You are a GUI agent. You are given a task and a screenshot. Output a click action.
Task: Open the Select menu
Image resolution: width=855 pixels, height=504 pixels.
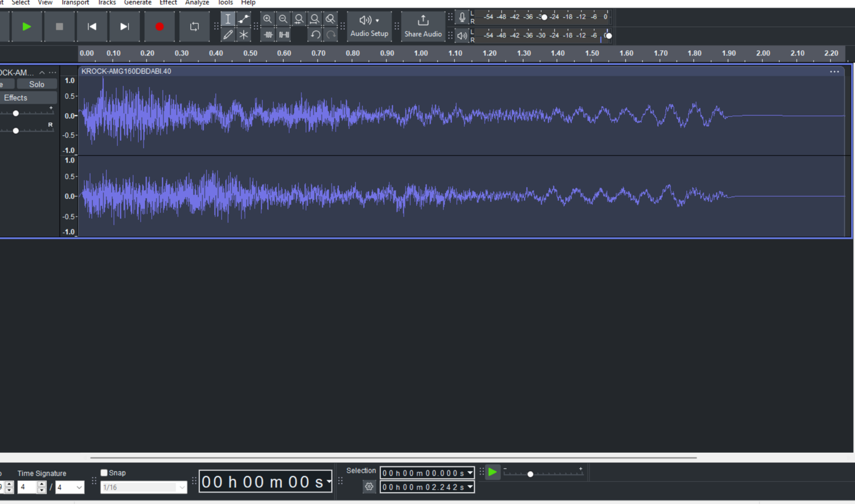[21, 3]
